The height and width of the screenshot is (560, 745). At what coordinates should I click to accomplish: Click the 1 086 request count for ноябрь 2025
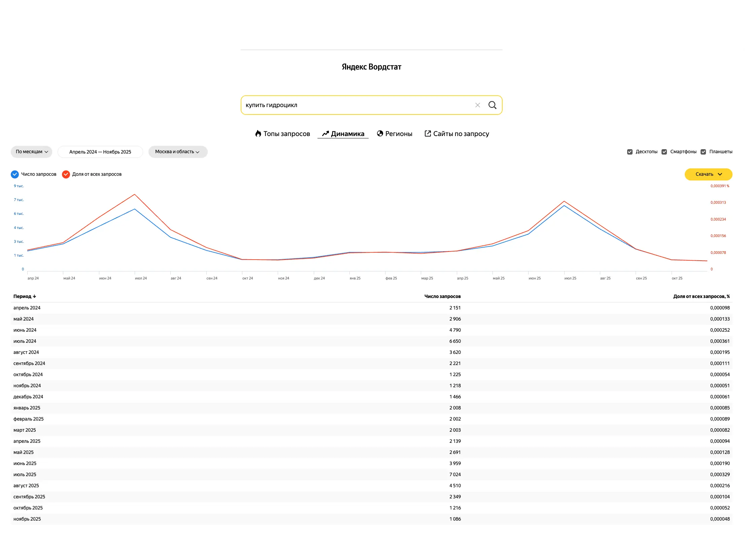click(x=455, y=519)
